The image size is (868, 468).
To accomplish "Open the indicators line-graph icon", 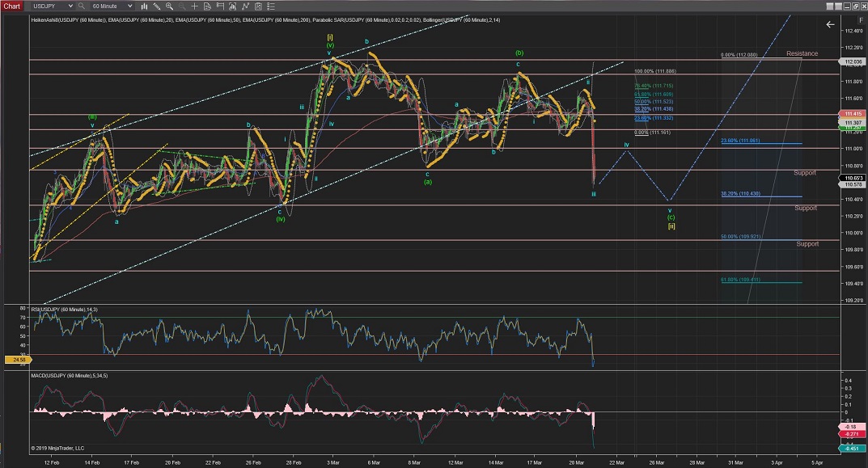I will (x=245, y=6).
